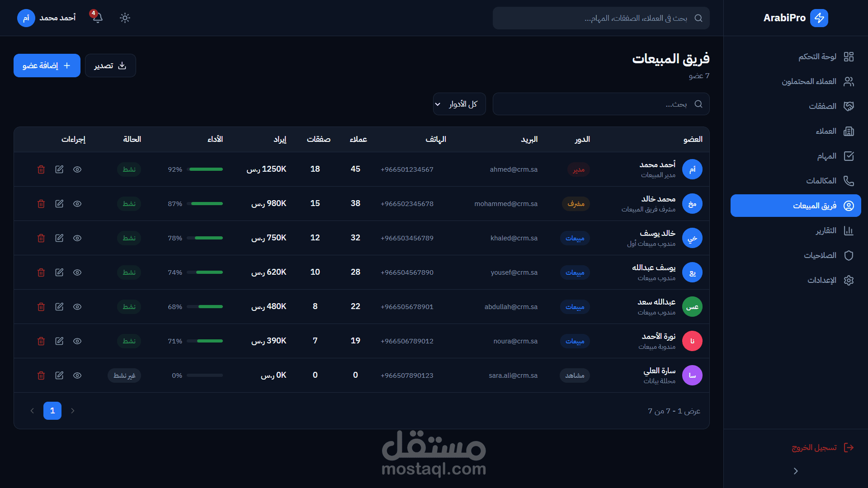
Task: Edit سارة العلي row with pencil icon
Action: click(x=59, y=375)
